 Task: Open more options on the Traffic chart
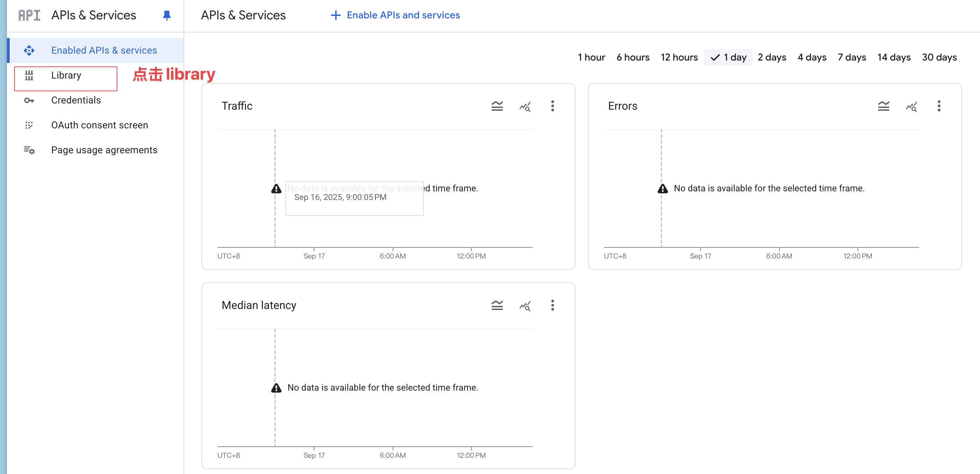(552, 106)
